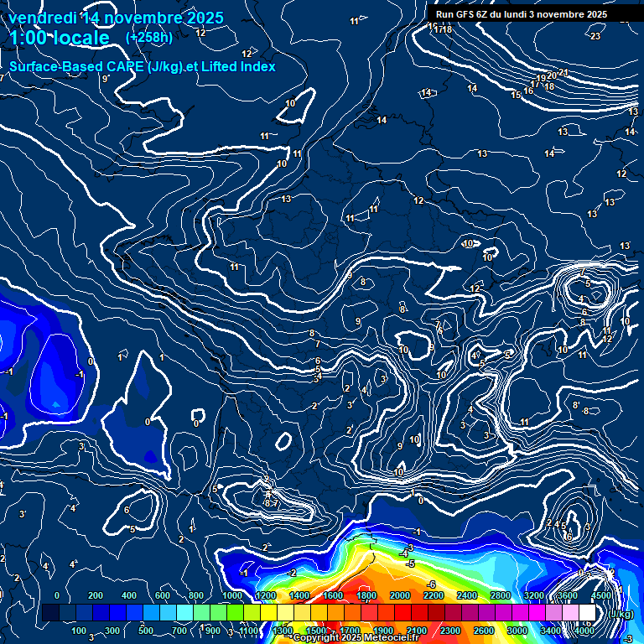Screen dimensions: 644x644
Task: Click the contour label '21' on the map
Action: (x=563, y=72)
